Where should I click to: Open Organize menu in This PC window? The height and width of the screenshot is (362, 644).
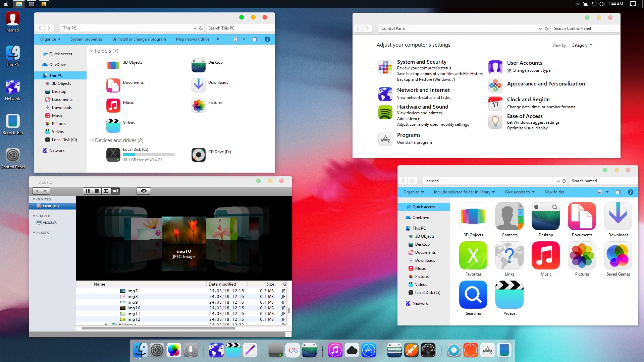point(50,39)
